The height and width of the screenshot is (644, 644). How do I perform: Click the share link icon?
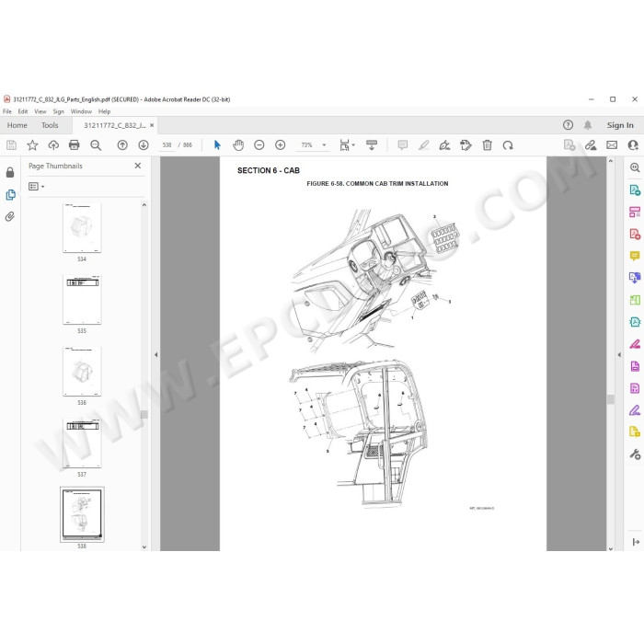(x=591, y=145)
